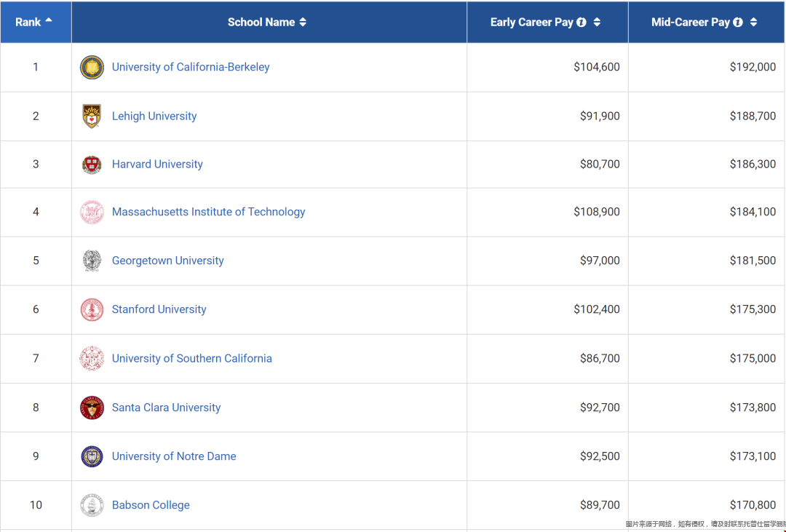The height and width of the screenshot is (532, 786).
Task: Click rank number 1 in the Berkeley row
Action: (36, 67)
